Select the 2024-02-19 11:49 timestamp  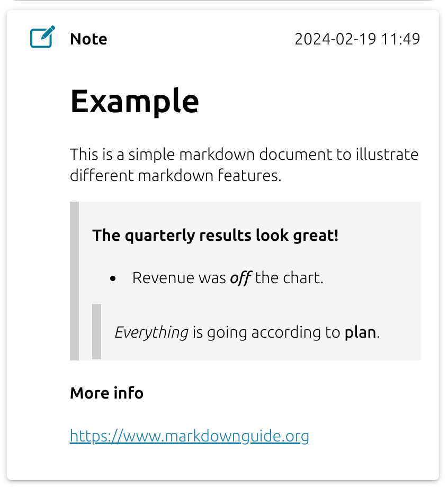click(357, 39)
